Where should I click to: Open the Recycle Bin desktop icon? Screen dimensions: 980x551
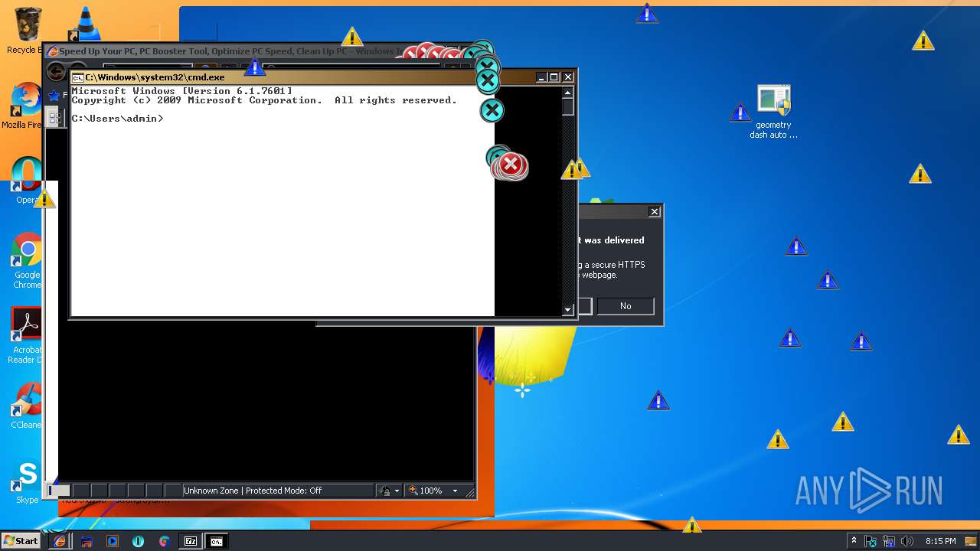point(26,29)
